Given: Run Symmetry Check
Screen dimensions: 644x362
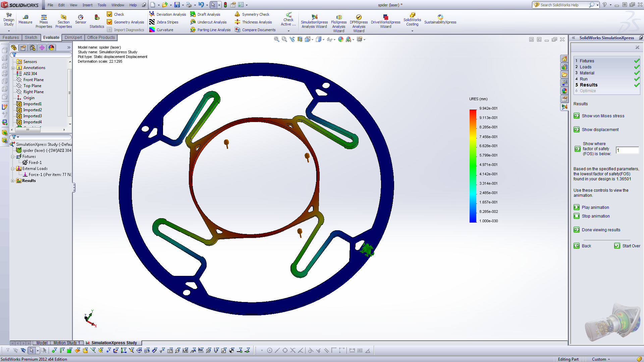Looking at the screenshot, I should pos(252,14).
